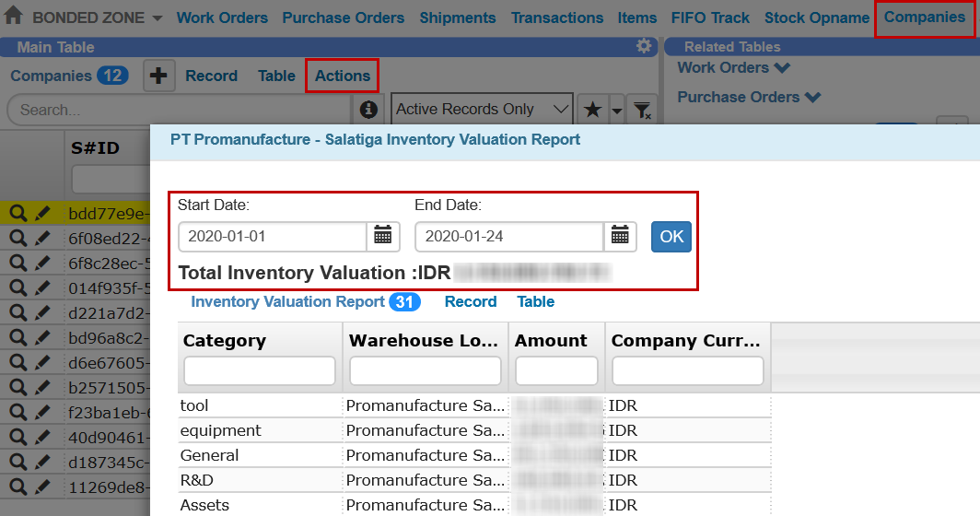Open Start Date calendar picker
The height and width of the screenshot is (516, 980).
(382, 237)
